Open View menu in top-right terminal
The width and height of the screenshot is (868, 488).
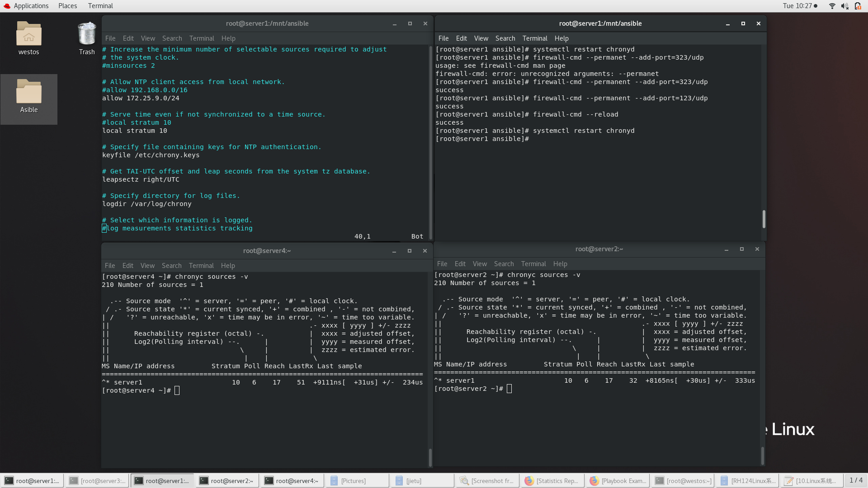tap(481, 38)
